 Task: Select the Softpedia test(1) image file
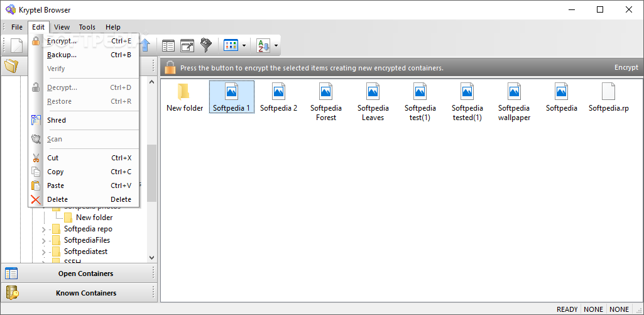click(420, 102)
